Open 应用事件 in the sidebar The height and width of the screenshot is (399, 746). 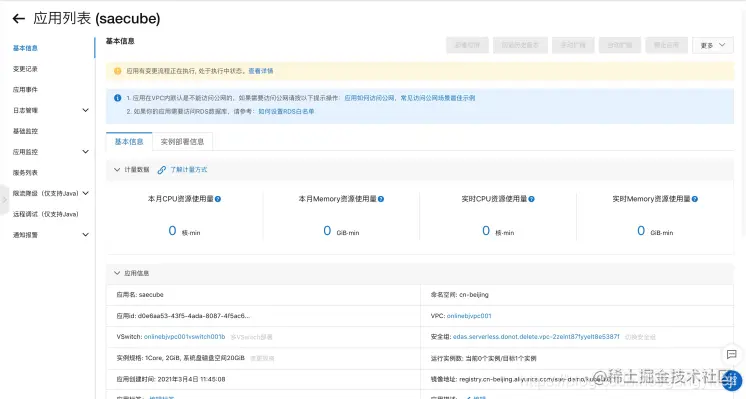tap(25, 89)
